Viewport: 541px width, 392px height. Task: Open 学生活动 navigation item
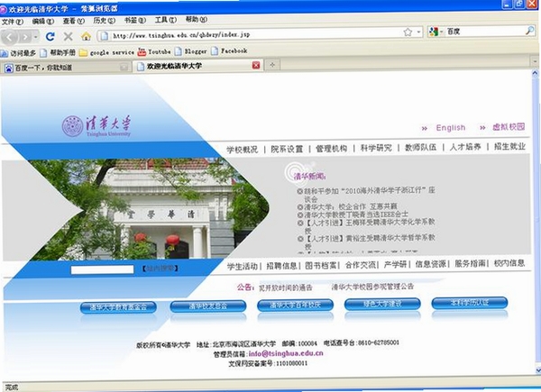pos(243,266)
